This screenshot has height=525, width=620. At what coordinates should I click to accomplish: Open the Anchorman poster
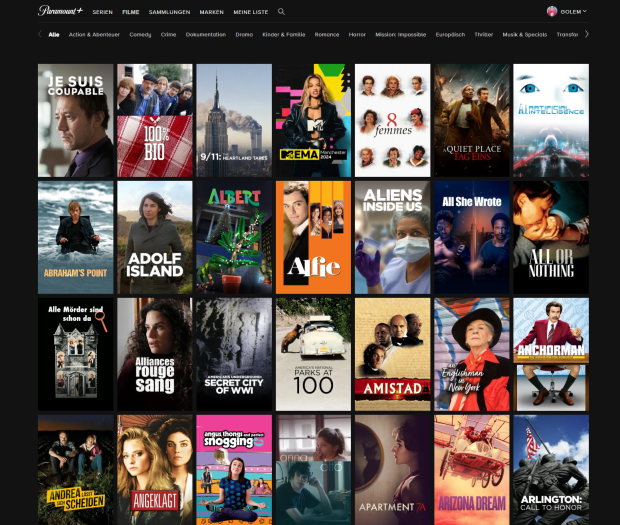[551, 354]
